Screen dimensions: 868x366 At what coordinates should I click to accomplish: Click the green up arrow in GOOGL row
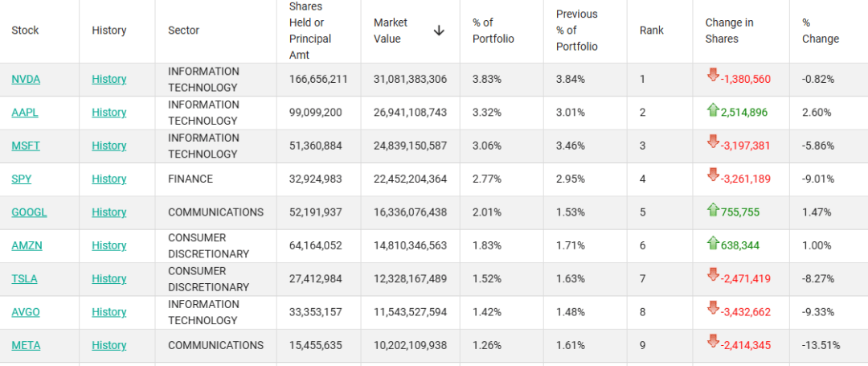[x=712, y=210]
